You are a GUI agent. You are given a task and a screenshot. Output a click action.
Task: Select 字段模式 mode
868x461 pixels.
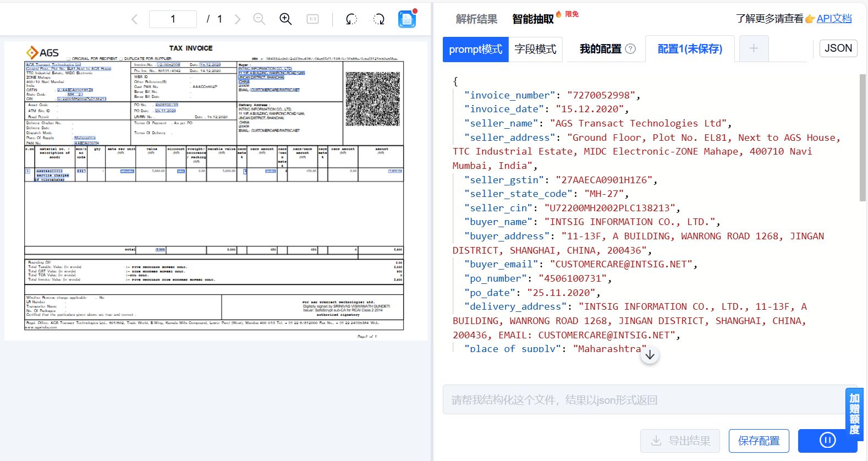tap(536, 50)
